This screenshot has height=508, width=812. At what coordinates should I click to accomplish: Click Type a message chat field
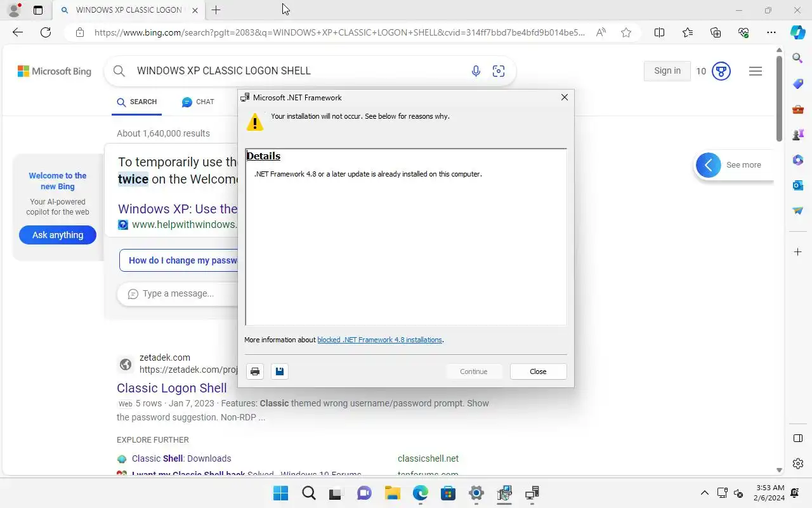click(x=178, y=293)
